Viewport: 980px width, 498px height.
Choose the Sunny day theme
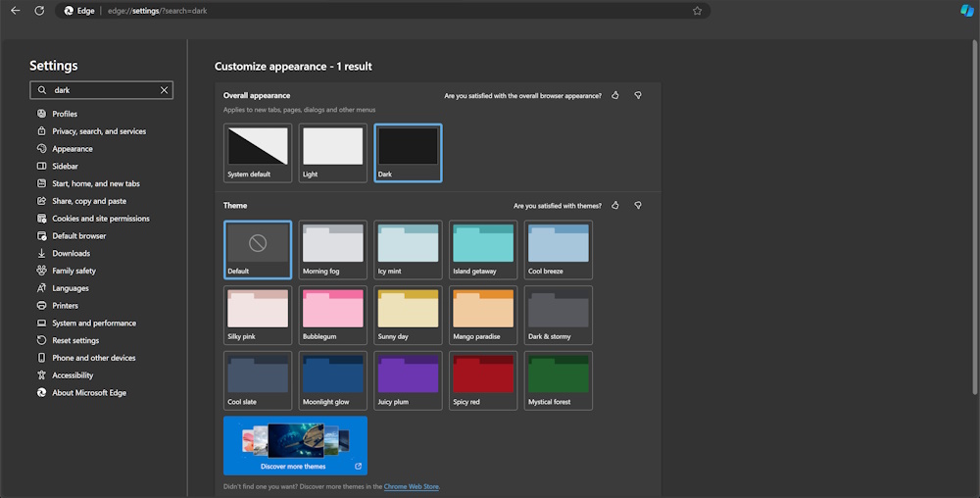coord(408,316)
